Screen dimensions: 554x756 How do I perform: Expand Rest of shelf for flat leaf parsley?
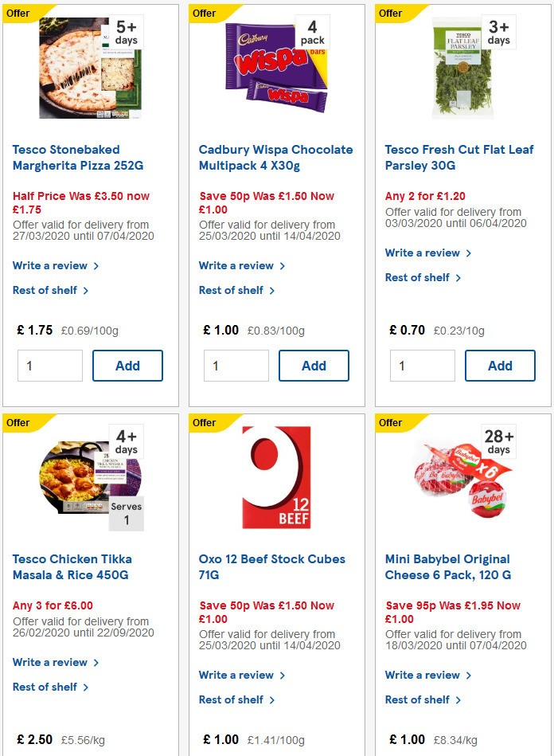click(x=419, y=277)
